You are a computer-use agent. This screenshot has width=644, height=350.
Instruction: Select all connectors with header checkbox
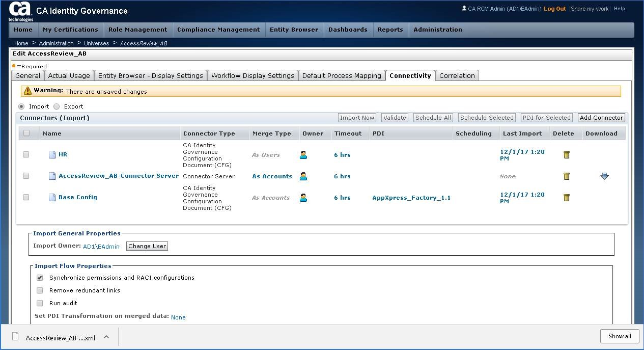pyautogui.click(x=26, y=133)
